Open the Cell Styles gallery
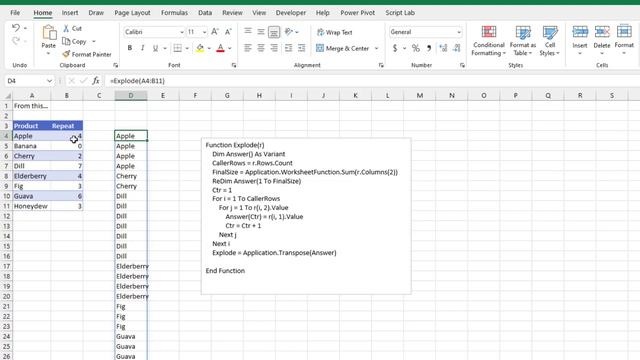Screen dimensions: 640x360 550,40
